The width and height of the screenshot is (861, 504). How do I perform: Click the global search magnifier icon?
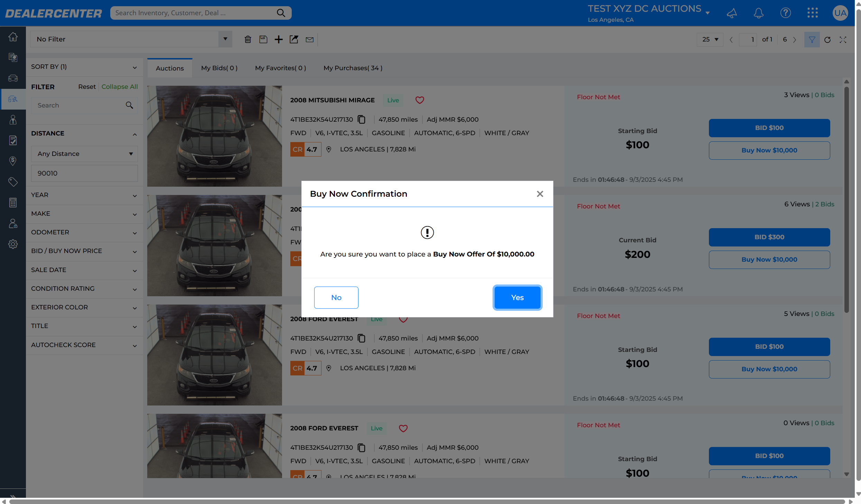(x=281, y=13)
